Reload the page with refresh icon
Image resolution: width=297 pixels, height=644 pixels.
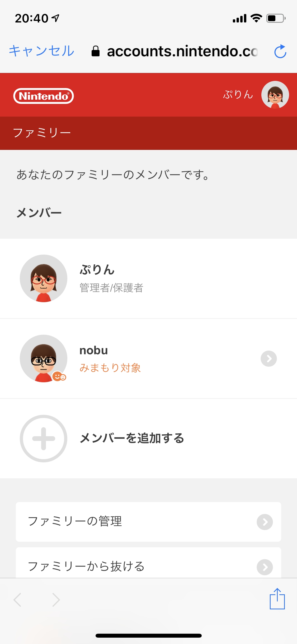(x=280, y=51)
